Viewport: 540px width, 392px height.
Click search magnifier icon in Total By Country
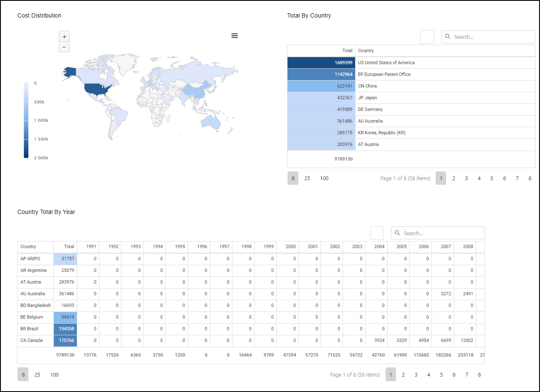tap(448, 37)
